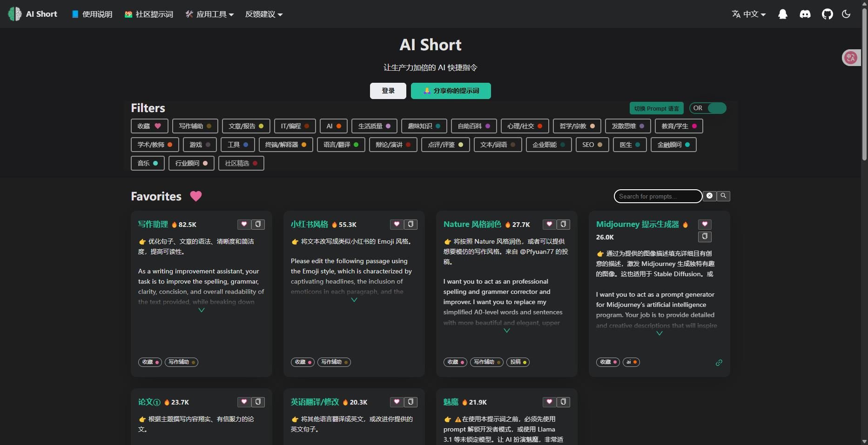Click heart icon on 英语翻译/修改 card

pos(397,402)
